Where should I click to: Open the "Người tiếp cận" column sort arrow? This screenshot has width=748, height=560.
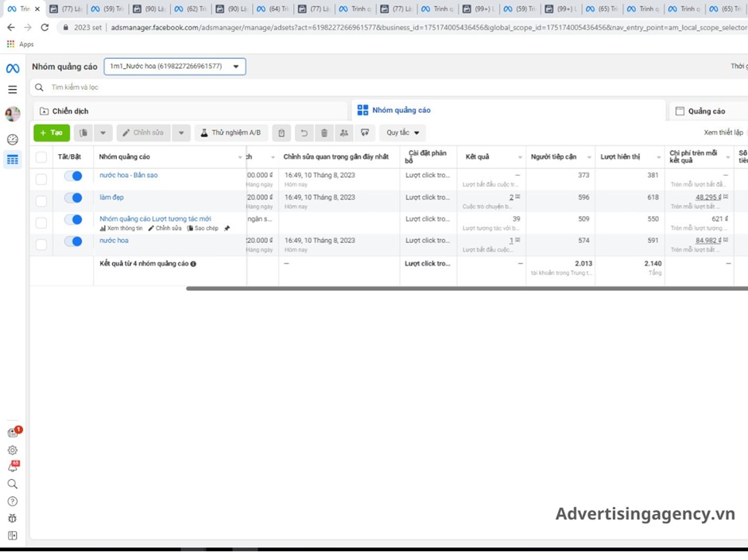(589, 157)
